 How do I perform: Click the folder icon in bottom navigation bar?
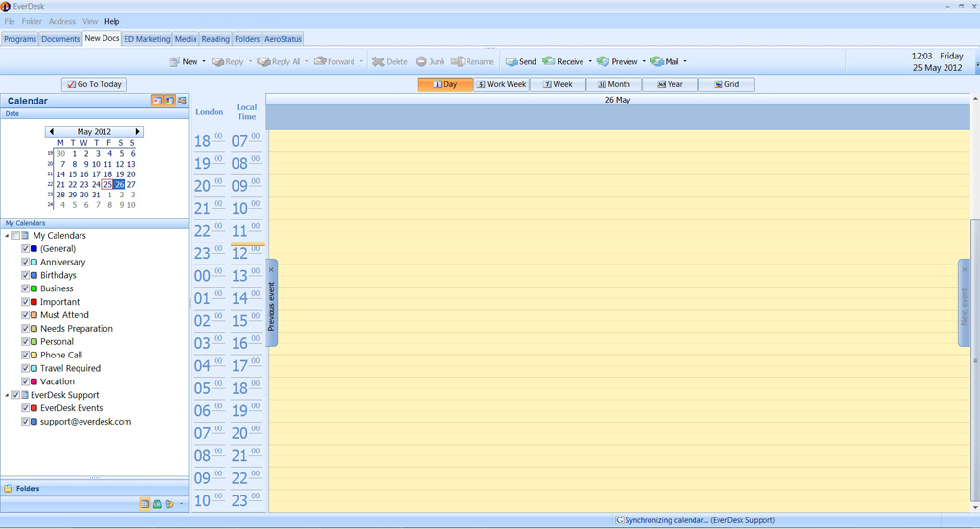pos(170,504)
